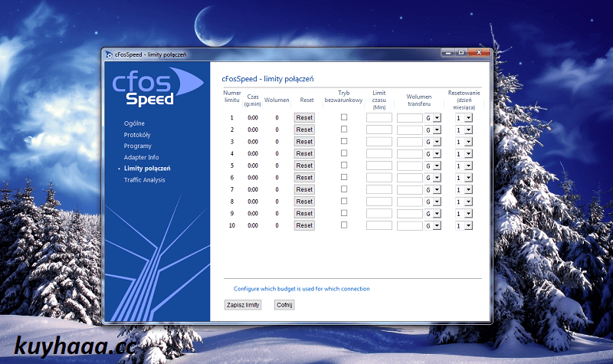
Task: Save limits with Zapisz limity button
Action: 243,305
